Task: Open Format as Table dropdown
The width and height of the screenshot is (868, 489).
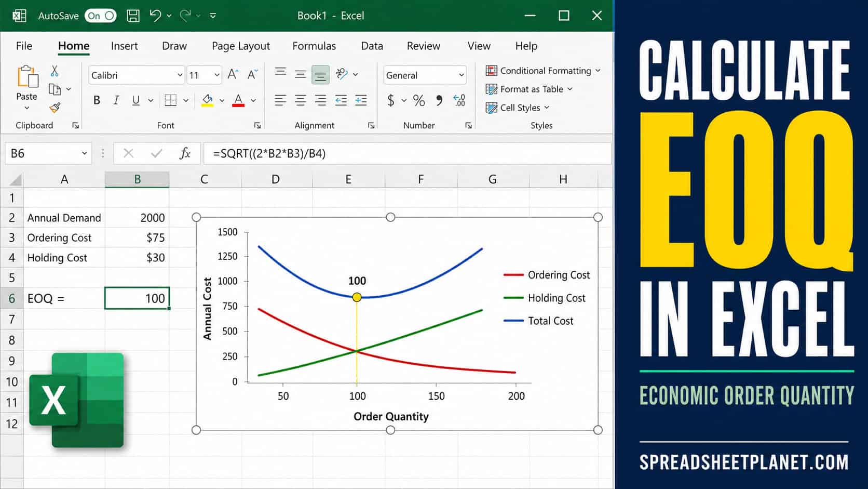Action: click(529, 89)
